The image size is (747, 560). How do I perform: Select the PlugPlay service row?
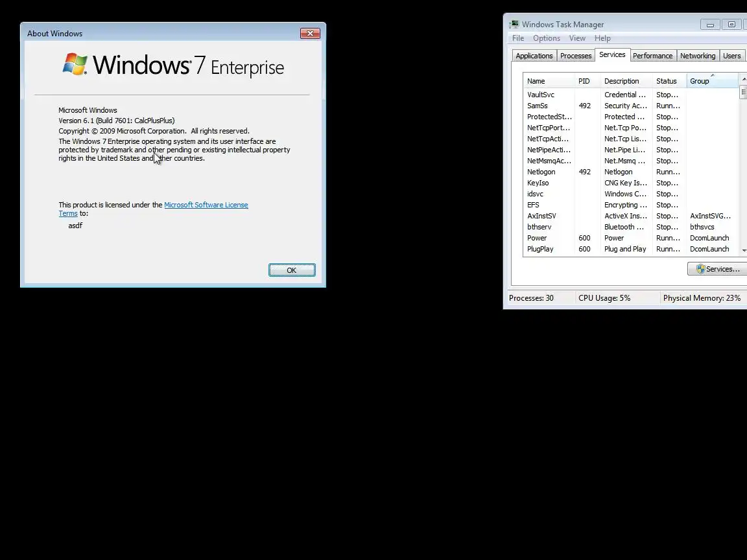631,249
